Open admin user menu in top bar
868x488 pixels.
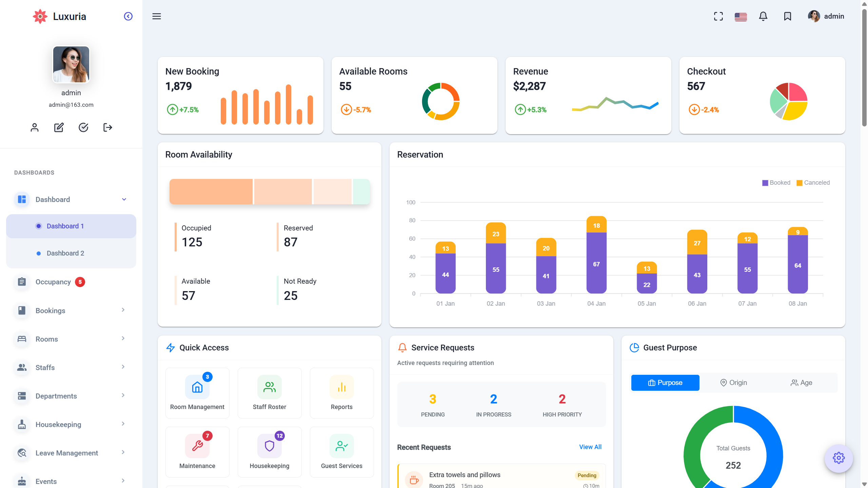pos(826,16)
